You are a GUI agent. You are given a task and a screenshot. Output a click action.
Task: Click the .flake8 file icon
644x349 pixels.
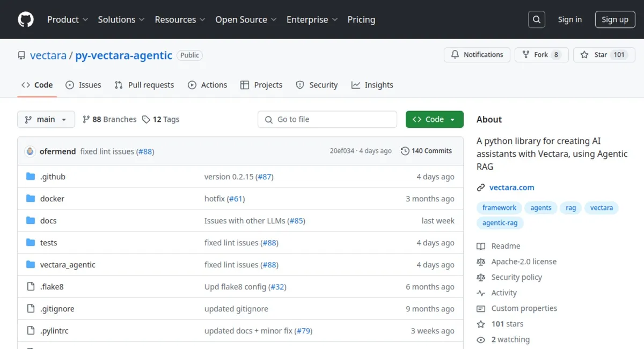31,287
